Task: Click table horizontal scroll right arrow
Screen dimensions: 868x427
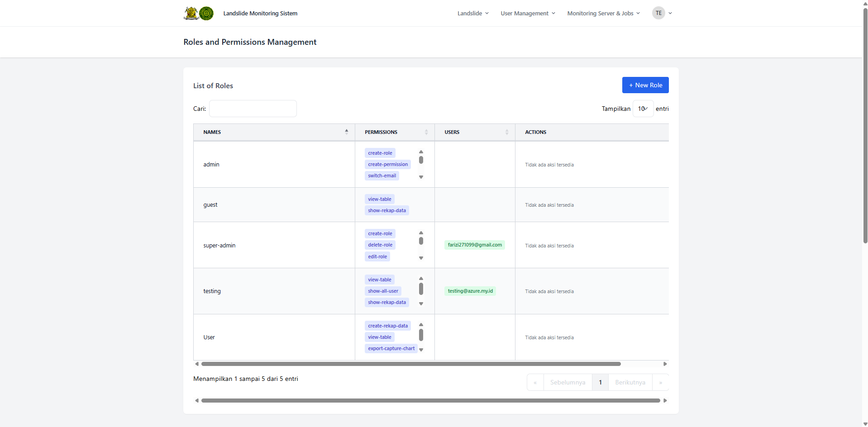Action: point(665,364)
